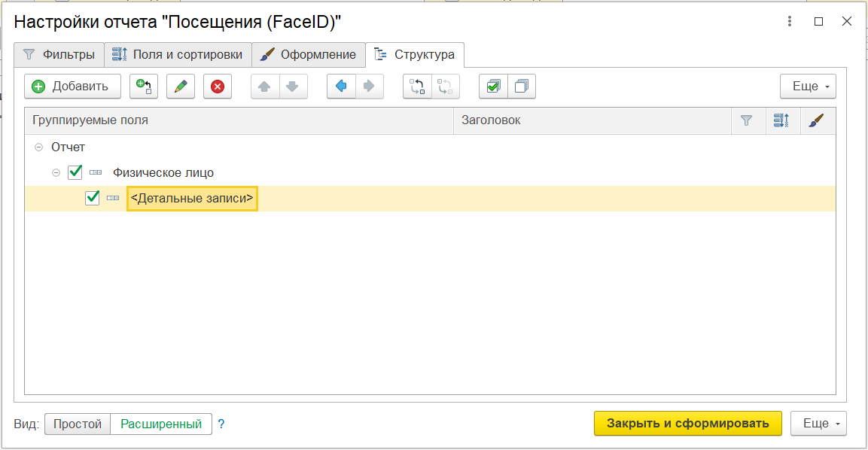Open the Поля и сортировки tab
This screenshot has height=450, width=868.
[178, 55]
